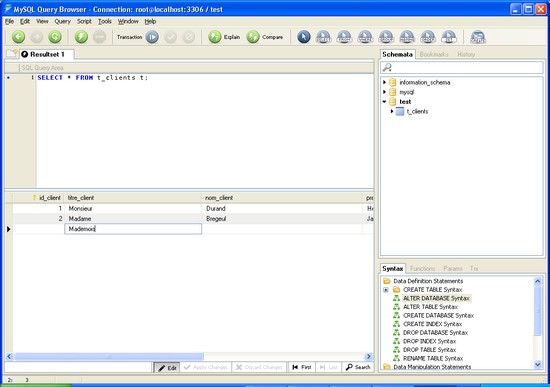Open the Script menu
The height and width of the screenshot is (387, 550).
[x=84, y=21]
